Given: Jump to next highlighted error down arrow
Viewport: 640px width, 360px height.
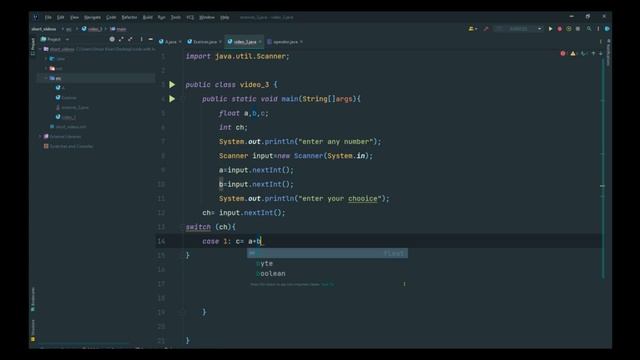Looking at the screenshot, I should [601, 53].
